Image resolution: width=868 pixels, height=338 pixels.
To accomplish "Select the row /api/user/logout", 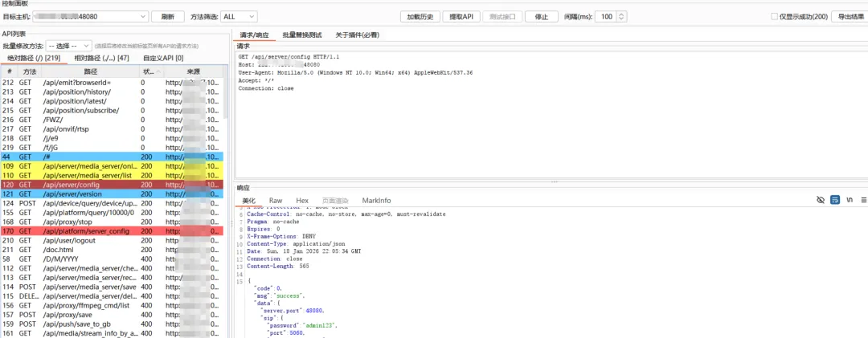I will [111, 240].
